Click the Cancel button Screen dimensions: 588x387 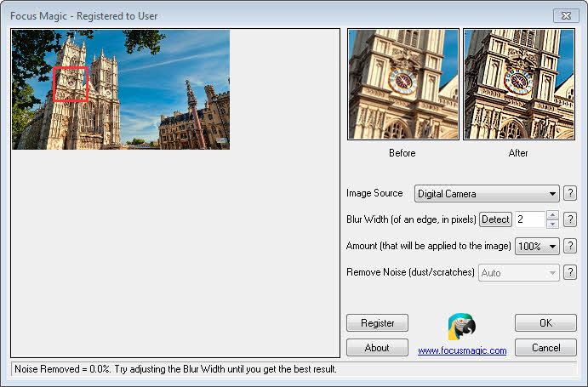[x=545, y=348]
